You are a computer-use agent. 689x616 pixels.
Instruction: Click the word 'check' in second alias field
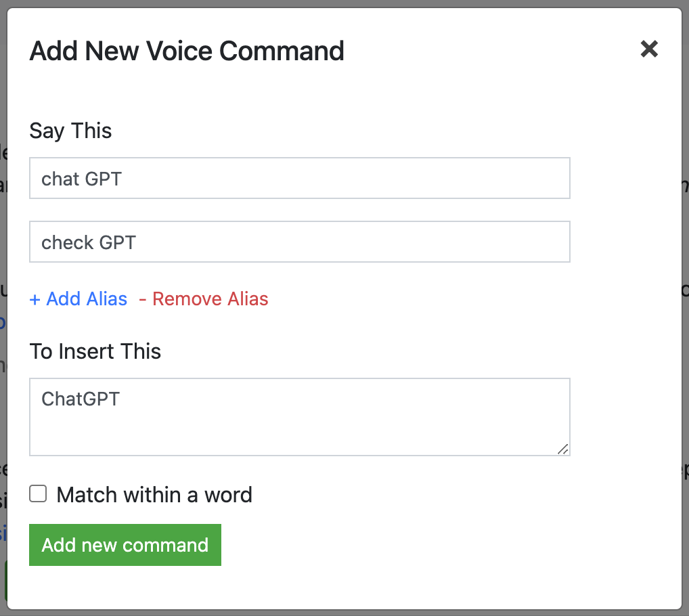tap(67, 242)
